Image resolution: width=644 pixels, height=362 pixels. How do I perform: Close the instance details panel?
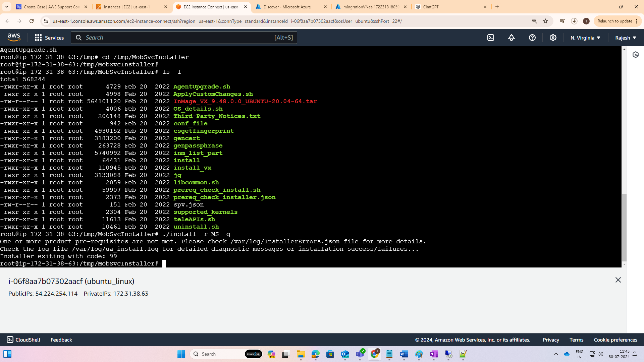[618, 280]
